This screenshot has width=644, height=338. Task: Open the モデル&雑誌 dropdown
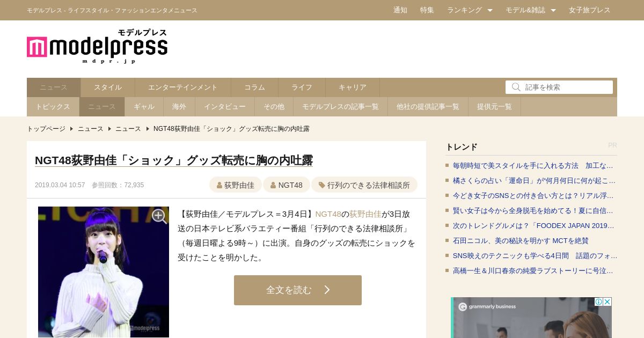pos(530,10)
